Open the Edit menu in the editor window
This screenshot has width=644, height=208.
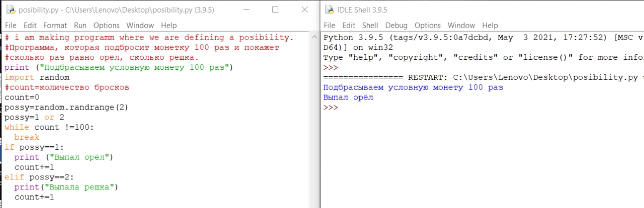pos(30,25)
